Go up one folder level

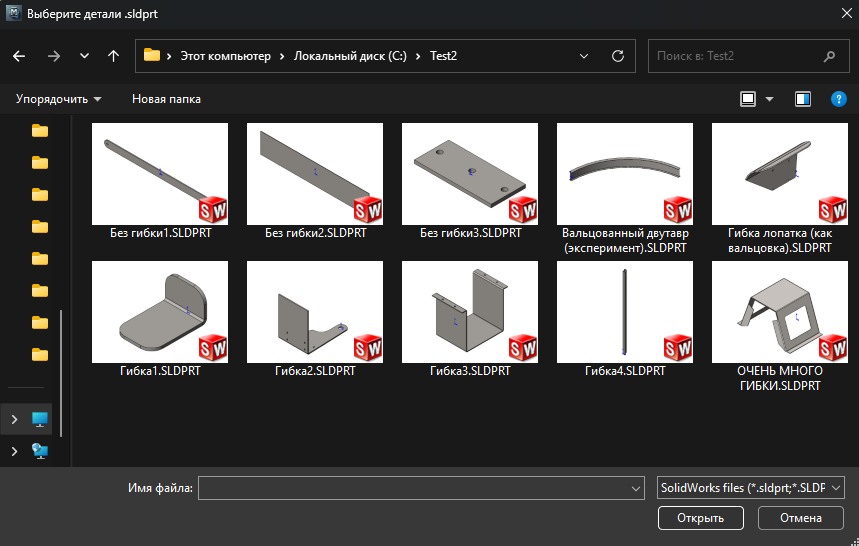pyautogui.click(x=113, y=56)
